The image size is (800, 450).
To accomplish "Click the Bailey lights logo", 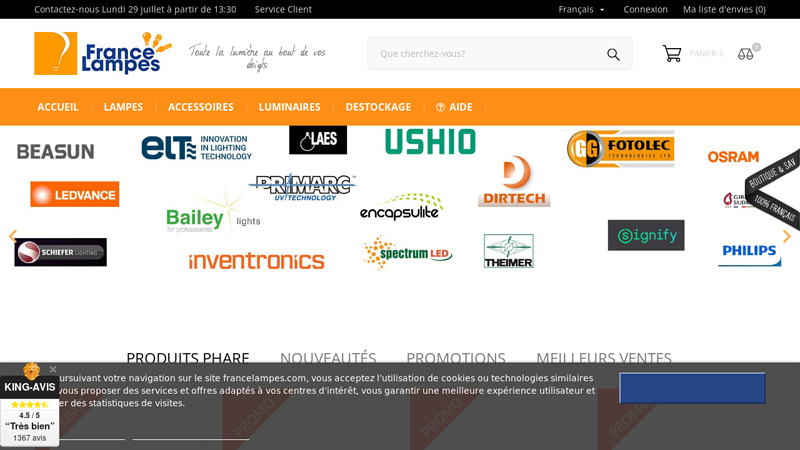I will point(213,214).
